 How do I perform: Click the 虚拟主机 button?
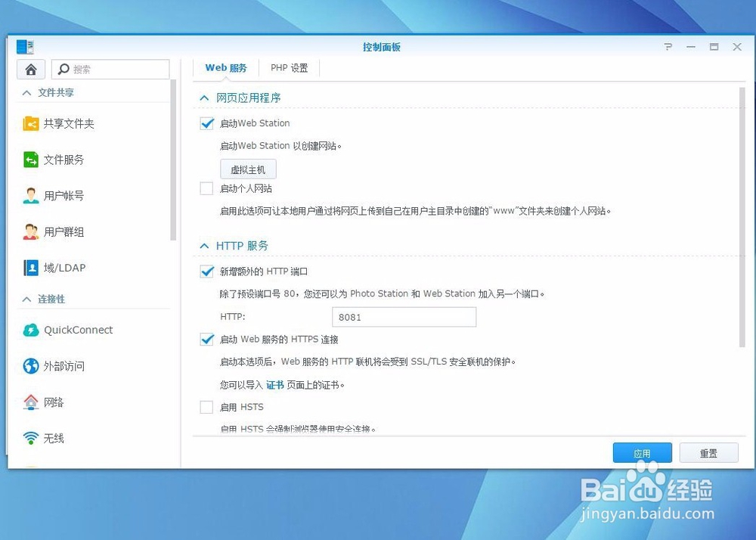(247, 169)
